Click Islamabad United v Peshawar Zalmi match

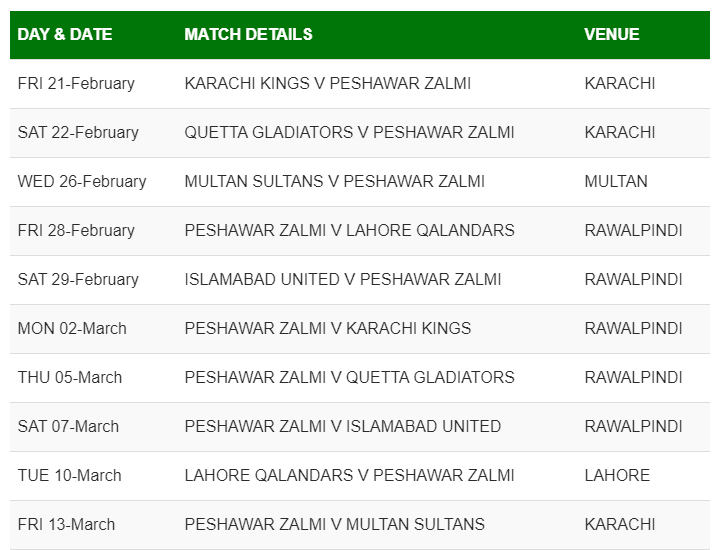pos(343,279)
